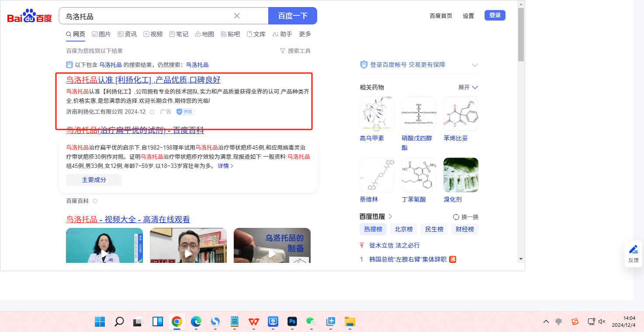Open Photoshop from the taskbar
644x332 pixels.
tap(292, 322)
